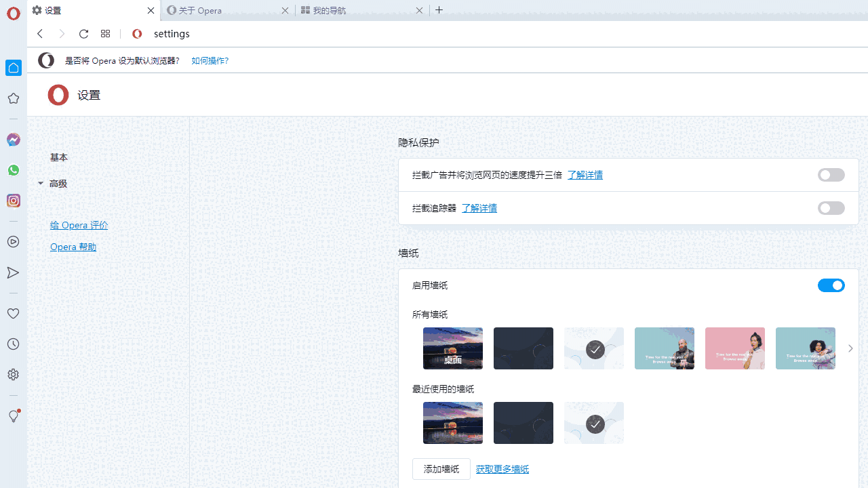Open the WhatsApp sidebar panel
This screenshot has height=488, width=868.
(x=13, y=170)
